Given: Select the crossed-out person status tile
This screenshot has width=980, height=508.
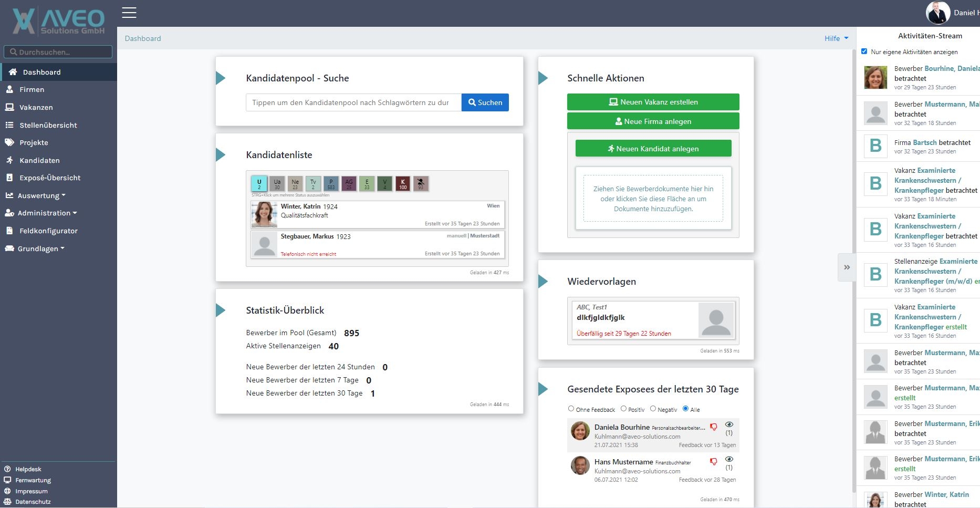Looking at the screenshot, I should pyautogui.click(x=421, y=184).
